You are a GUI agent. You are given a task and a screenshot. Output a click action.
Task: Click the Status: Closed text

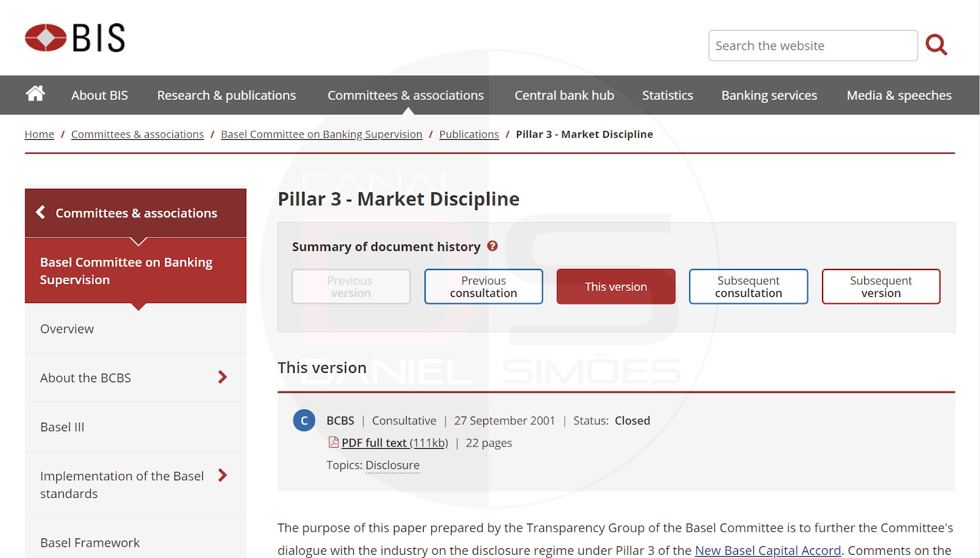click(x=612, y=421)
